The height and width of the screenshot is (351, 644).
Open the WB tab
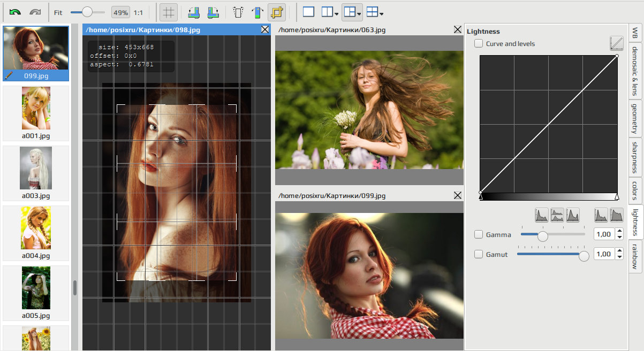tap(635, 33)
